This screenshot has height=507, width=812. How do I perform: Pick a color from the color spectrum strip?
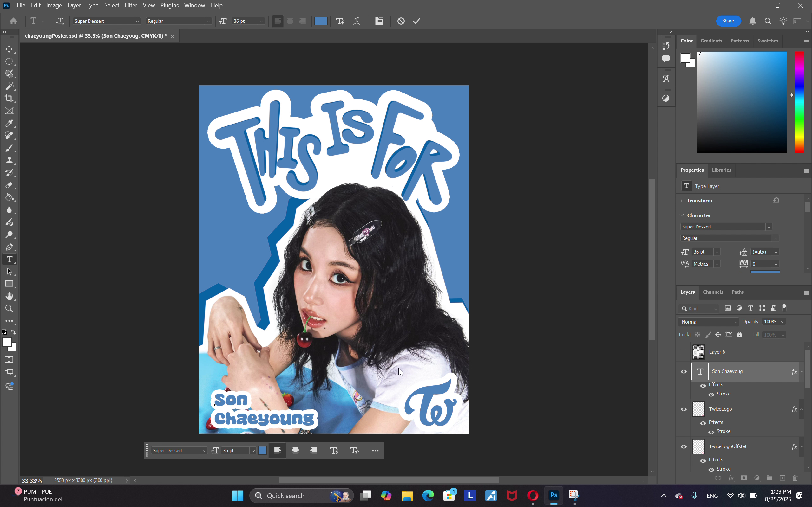pyautogui.click(x=799, y=100)
